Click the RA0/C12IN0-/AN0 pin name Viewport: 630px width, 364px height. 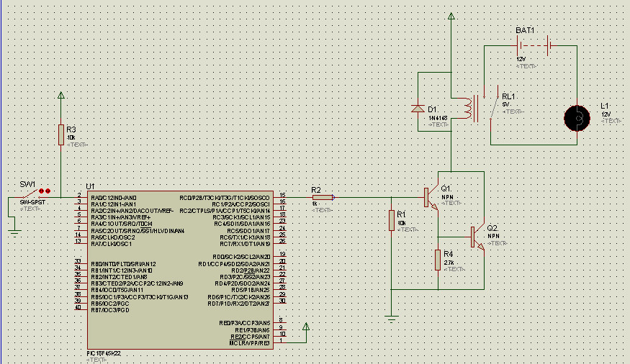(114, 198)
